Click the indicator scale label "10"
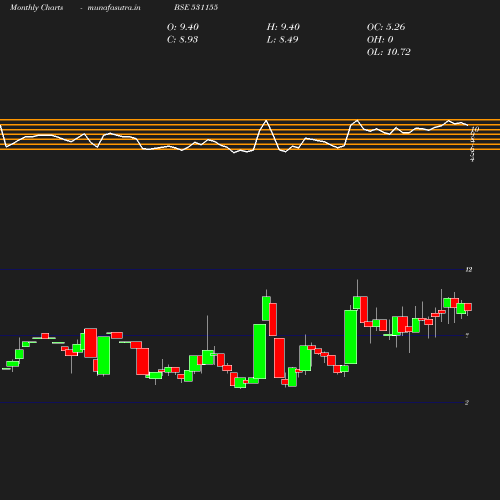 [475, 129]
